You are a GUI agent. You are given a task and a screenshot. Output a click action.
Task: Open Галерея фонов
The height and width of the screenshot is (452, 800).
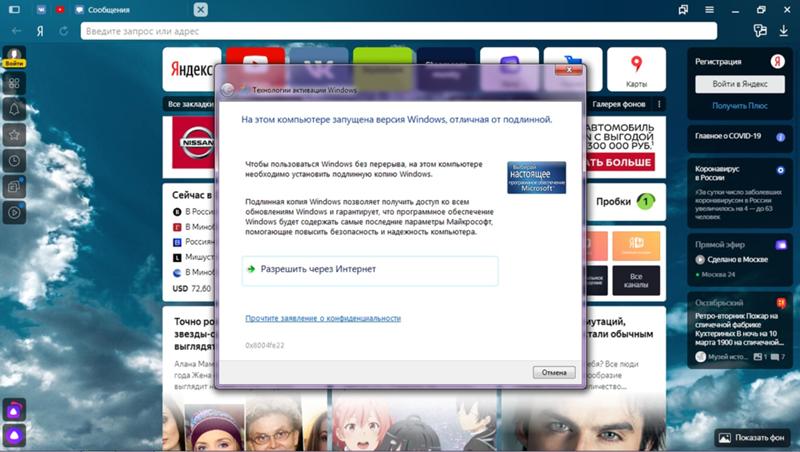tap(618, 104)
